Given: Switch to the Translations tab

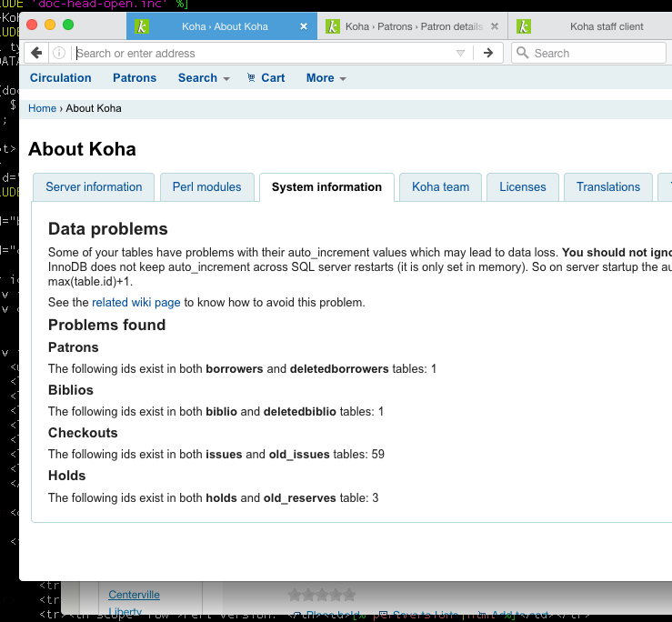Looking at the screenshot, I should (607, 186).
